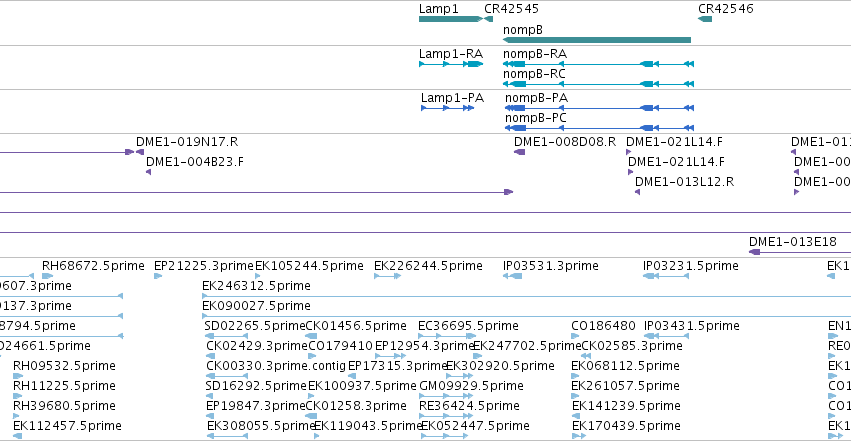
Task: Select the nompB-RA transcript label
Action: 535,54
